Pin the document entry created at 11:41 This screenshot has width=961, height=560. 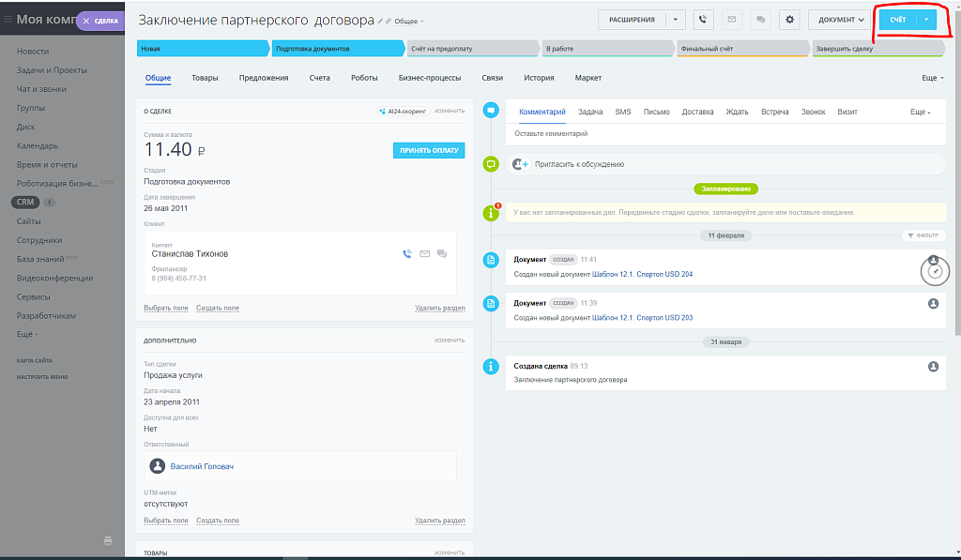934,271
